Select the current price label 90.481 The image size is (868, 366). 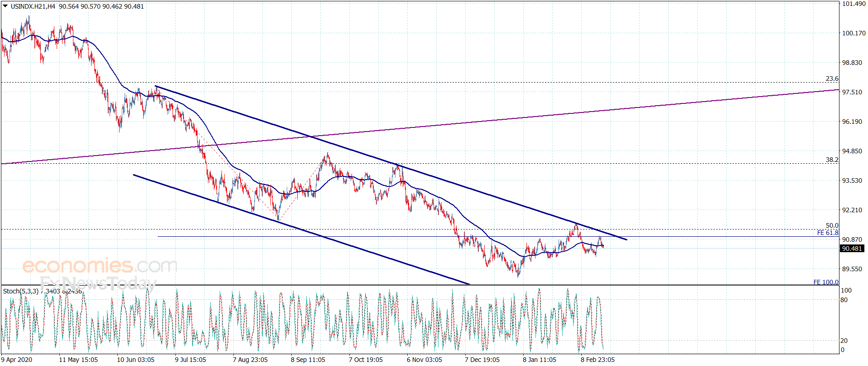tap(852, 249)
